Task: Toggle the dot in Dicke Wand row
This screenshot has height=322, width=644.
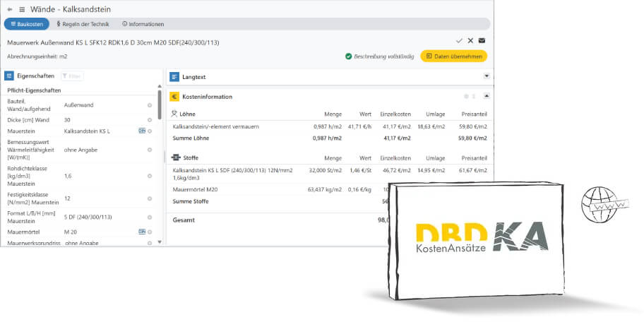Action: [150, 120]
